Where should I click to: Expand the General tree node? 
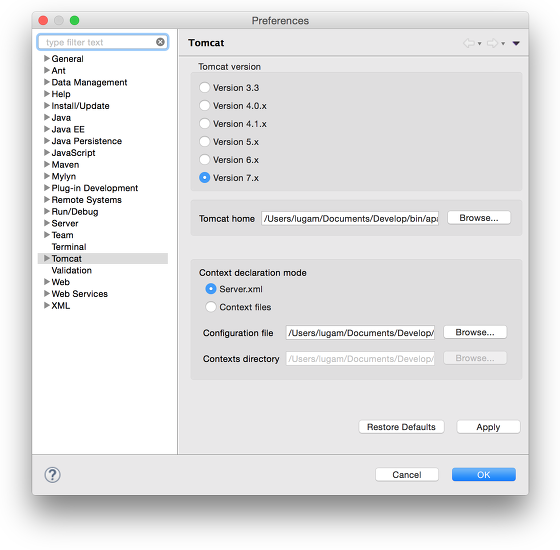[x=46, y=58]
